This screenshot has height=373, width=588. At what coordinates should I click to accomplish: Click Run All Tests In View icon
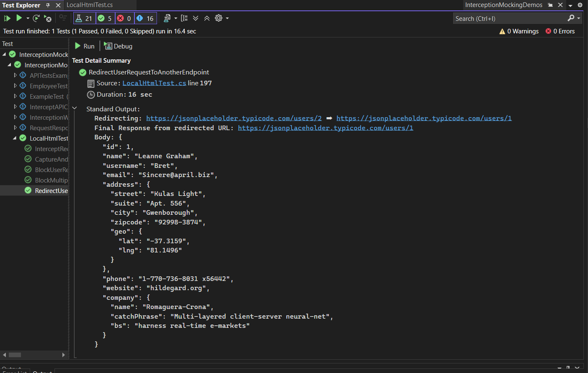coord(7,18)
